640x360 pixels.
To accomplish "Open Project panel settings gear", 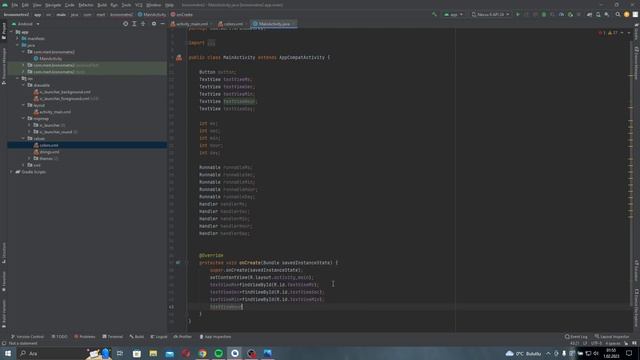I will [x=154, y=24].
